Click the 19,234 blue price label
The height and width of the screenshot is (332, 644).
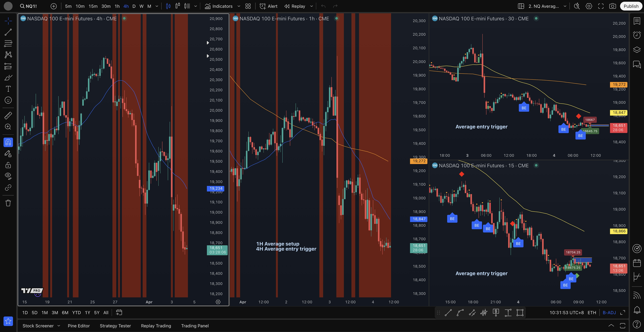point(216,189)
